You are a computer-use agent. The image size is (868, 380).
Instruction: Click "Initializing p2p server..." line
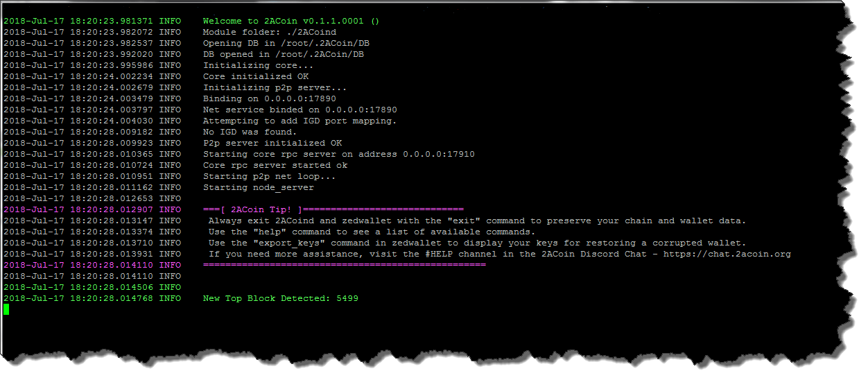(275, 87)
